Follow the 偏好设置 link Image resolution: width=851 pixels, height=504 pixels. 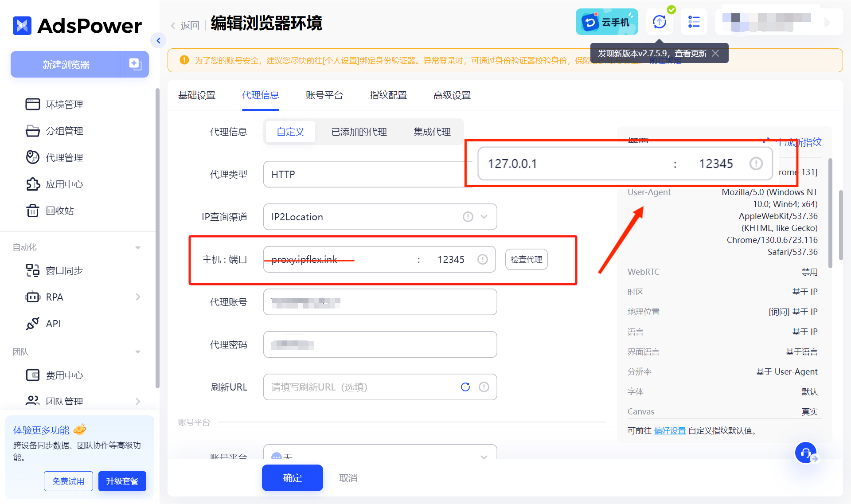[x=669, y=430]
